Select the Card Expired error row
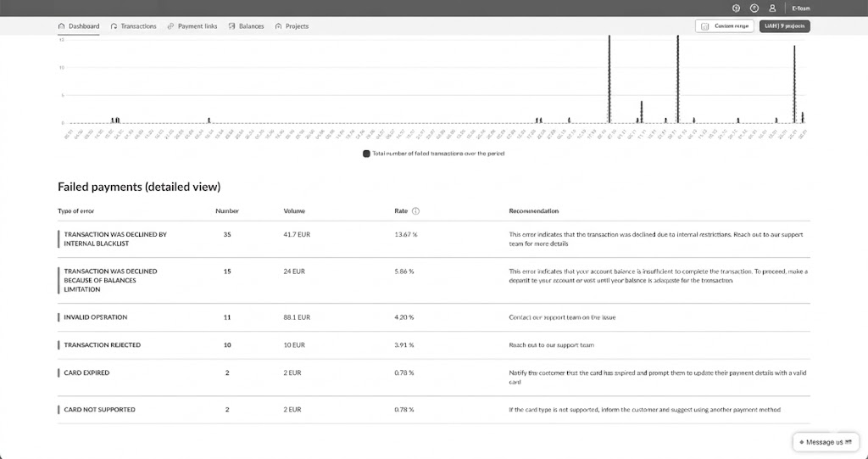This screenshot has height=459, width=868. click(x=86, y=372)
